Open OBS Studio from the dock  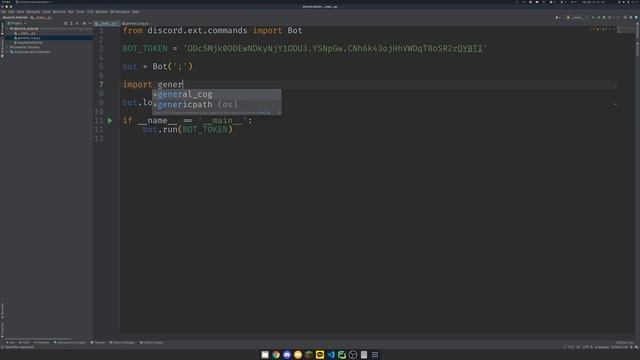[353, 355]
